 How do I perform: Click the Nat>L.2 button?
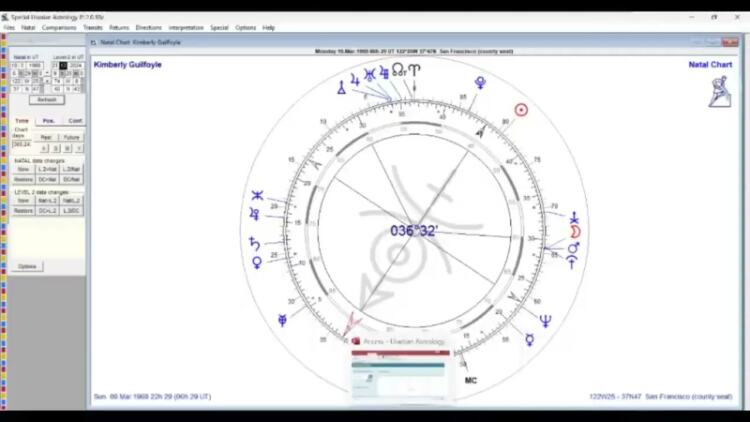coord(47,200)
